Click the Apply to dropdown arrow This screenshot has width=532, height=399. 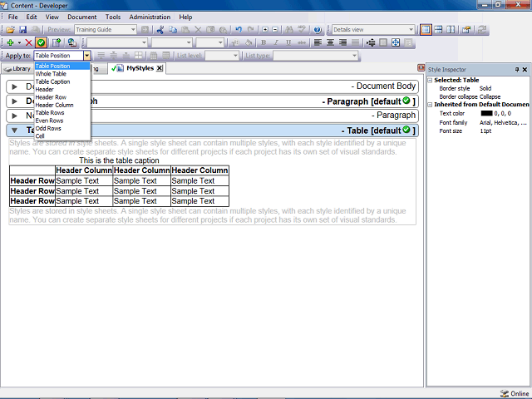[87, 56]
